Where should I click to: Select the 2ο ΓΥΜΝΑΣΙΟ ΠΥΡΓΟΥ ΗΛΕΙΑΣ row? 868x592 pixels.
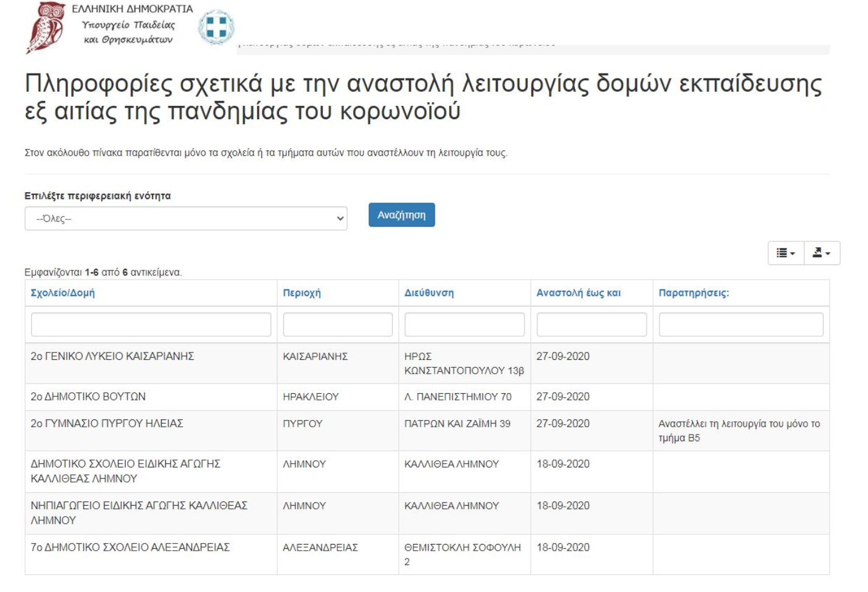tap(107, 424)
